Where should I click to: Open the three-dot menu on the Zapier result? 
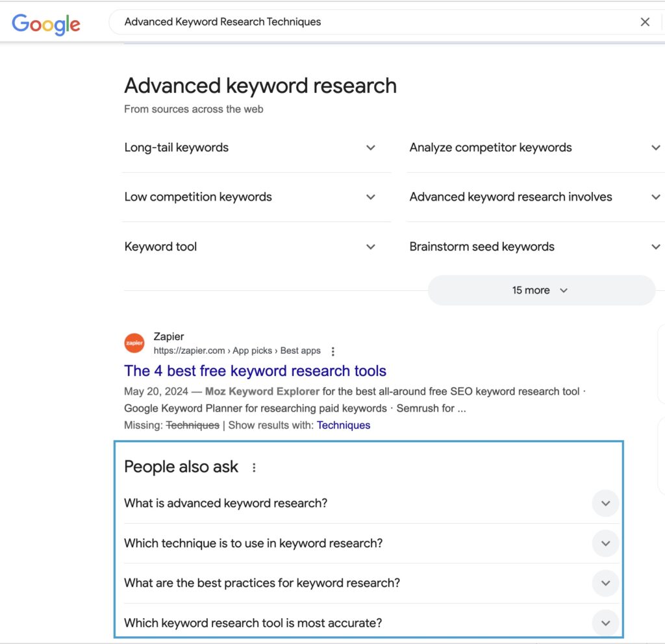coord(332,351)
